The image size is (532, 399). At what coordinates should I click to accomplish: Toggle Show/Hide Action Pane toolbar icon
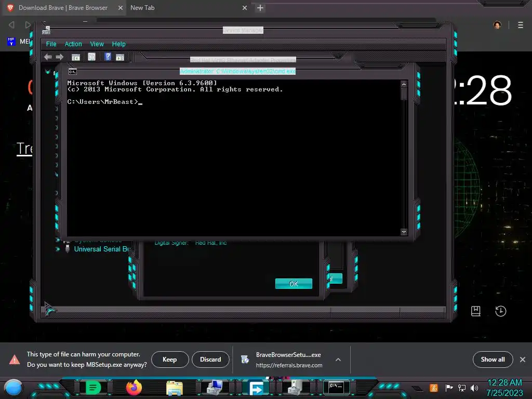coord(120,57)
